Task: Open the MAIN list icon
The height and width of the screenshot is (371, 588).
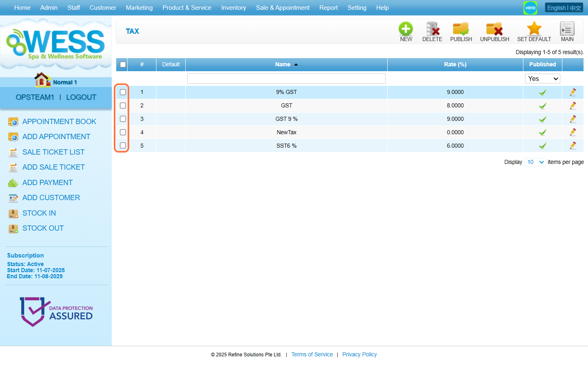Action: click(x=567, y=29)
